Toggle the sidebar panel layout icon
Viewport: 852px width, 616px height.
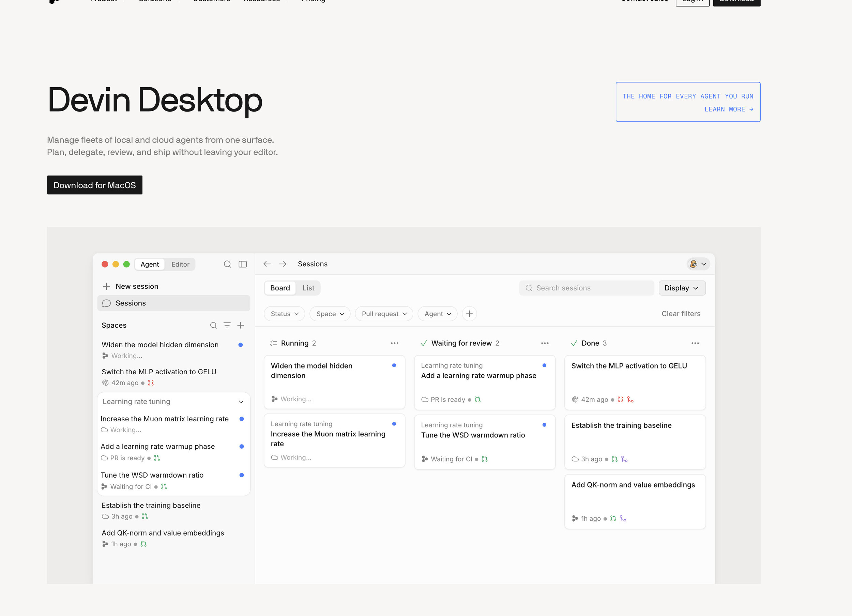click(x=243, y=264)
